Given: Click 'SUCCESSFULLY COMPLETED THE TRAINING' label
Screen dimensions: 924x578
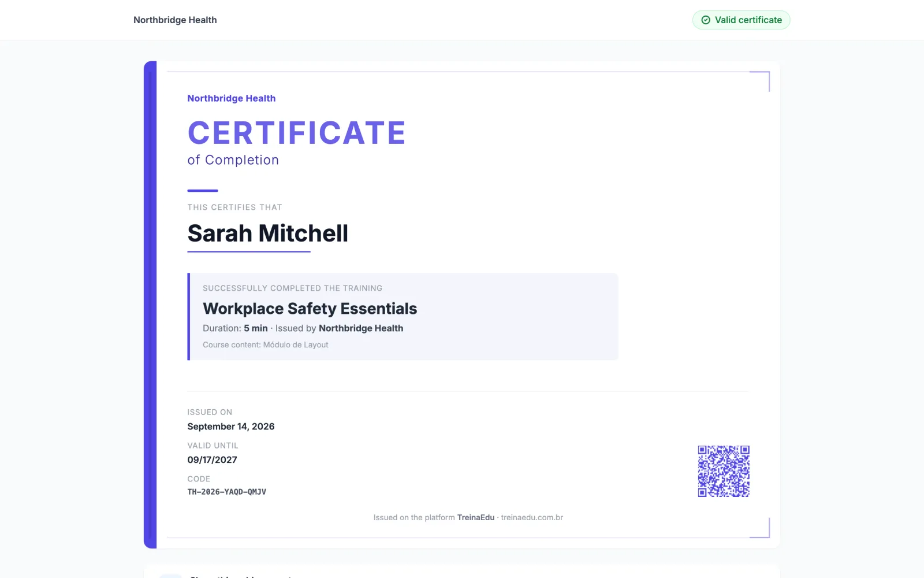Looking at the screenshot, I should (x=292, y=288).
